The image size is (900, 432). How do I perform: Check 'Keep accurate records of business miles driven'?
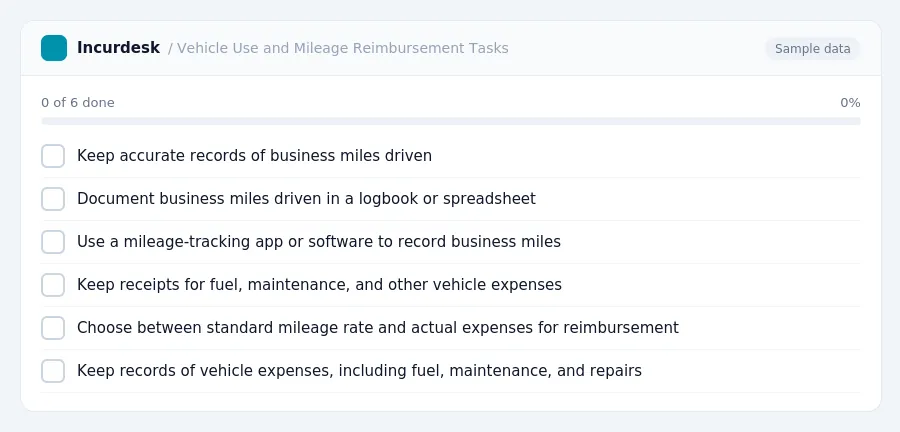click(53, 156)
